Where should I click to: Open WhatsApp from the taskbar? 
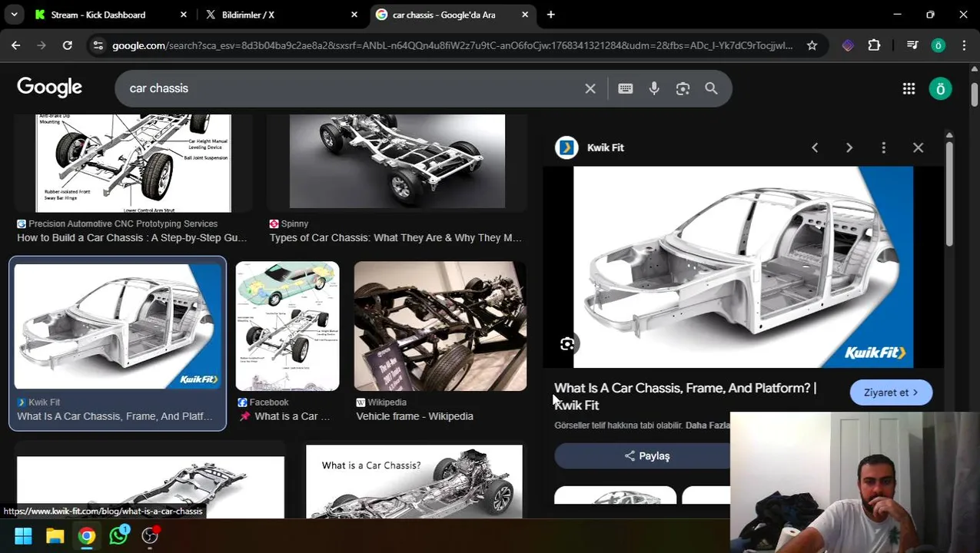click(118, 535)
